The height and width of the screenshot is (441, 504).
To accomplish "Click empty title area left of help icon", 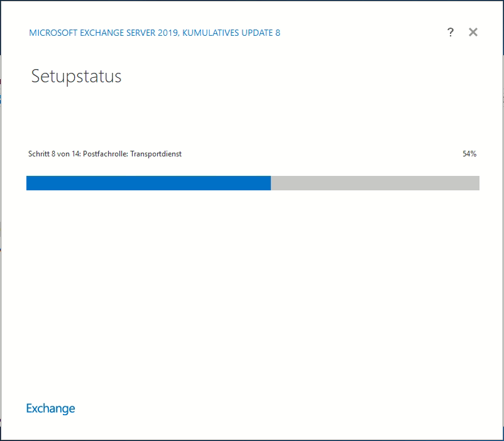I will (x=364, y=33).
